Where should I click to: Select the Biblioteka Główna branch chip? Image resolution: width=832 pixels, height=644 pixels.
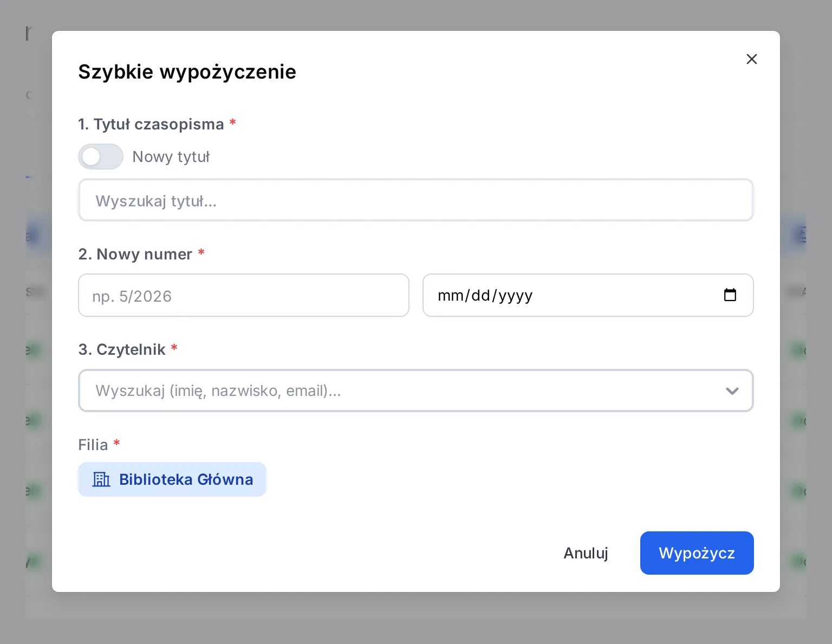click(172, 479)
